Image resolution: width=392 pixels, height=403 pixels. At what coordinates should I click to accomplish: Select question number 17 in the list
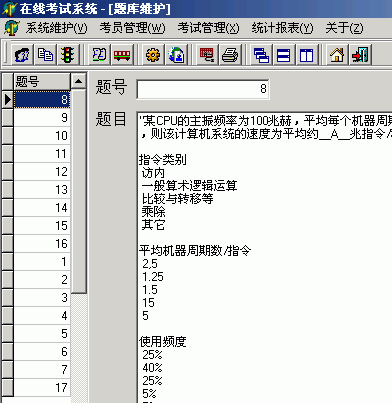[42, 387]
